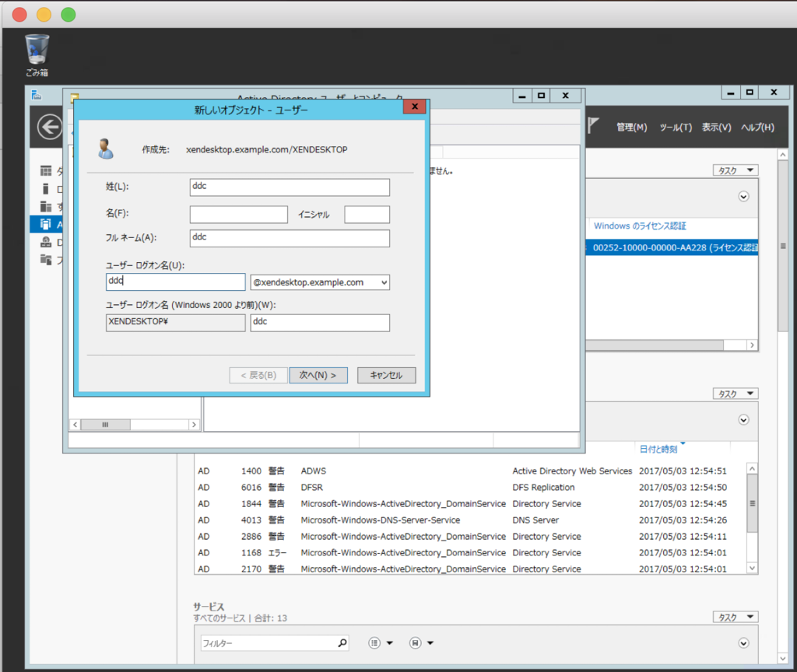This screenshot has width=797, height=672.
Task: Open the 表示(V) menu
Action: coord(716,127)
